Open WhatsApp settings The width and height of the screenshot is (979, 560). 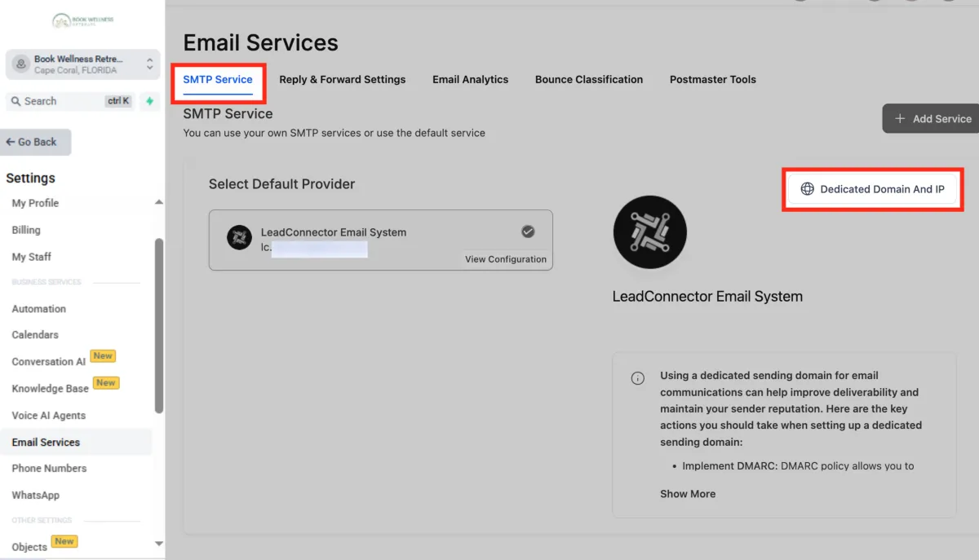coord(36,495)
